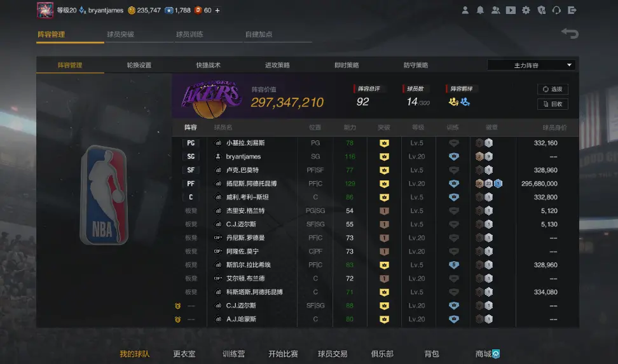Click the NBA logo card
This screenshot has width=618, height=364.
(104, 195)
